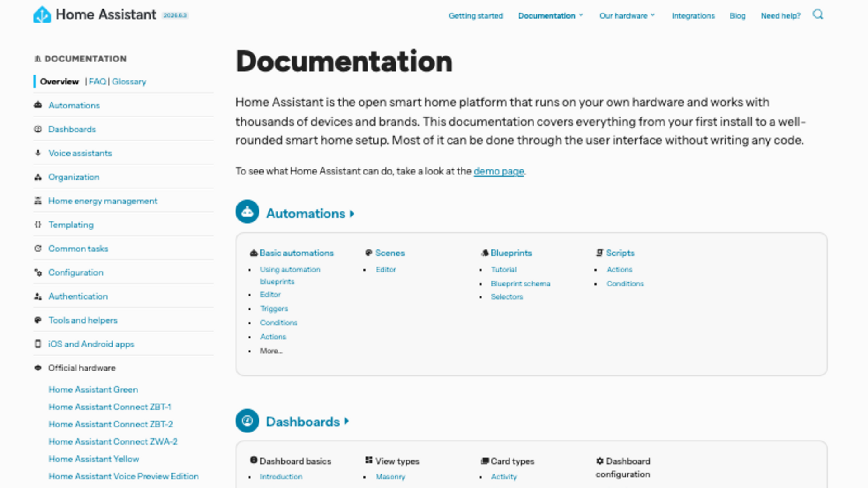
Task: Open the Triggers link under Basic automations
Action: coord(274,309)
